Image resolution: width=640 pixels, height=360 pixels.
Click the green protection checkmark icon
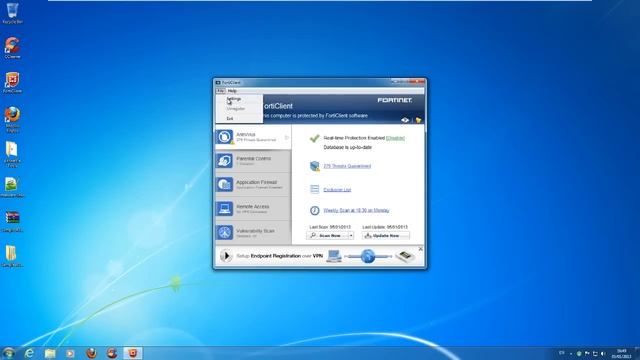[x=314, y=139]
